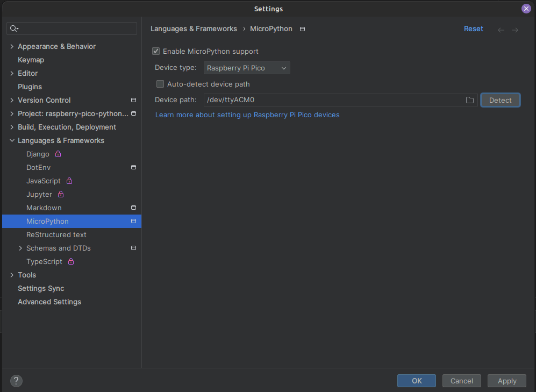This screenshot has height=392, width=536.
Task: Select DotEnv settings page
Action: (x=38, y=167)
